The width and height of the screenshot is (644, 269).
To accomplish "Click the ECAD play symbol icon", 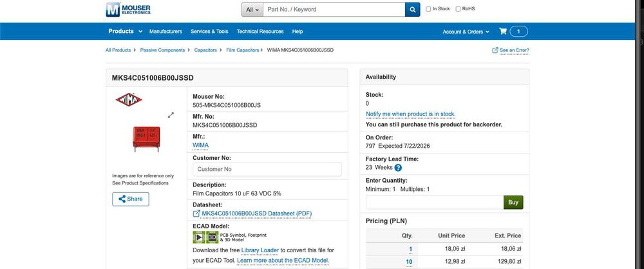I will point(199,237).
